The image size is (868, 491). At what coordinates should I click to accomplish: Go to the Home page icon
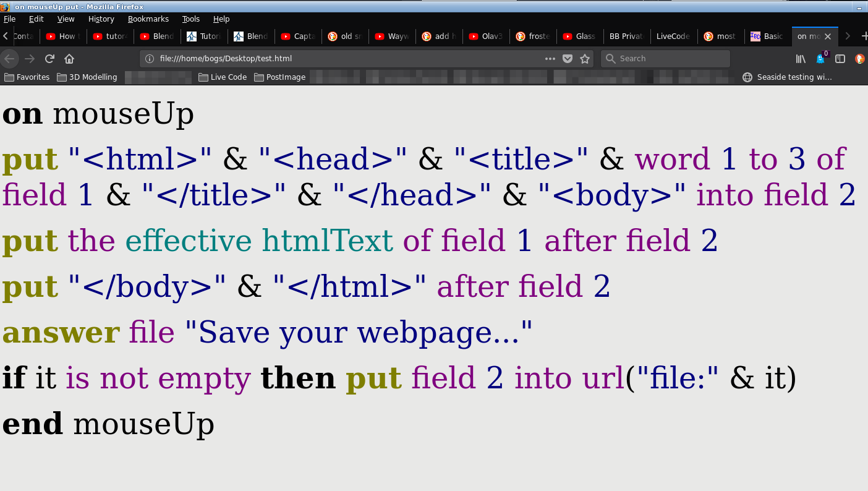(x=69, y=59)
